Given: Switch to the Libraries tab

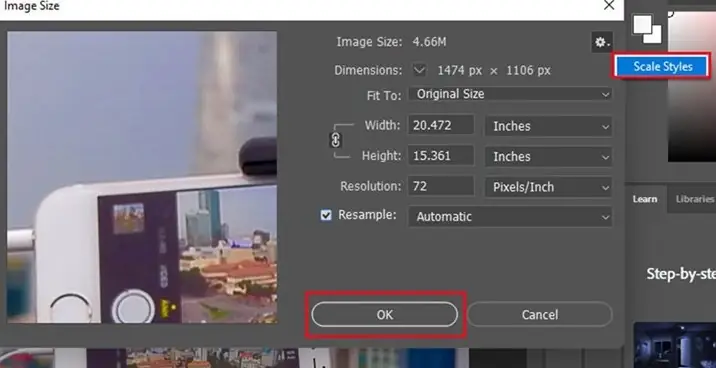Looking at the screenshot, I should [x=694, y=199].
